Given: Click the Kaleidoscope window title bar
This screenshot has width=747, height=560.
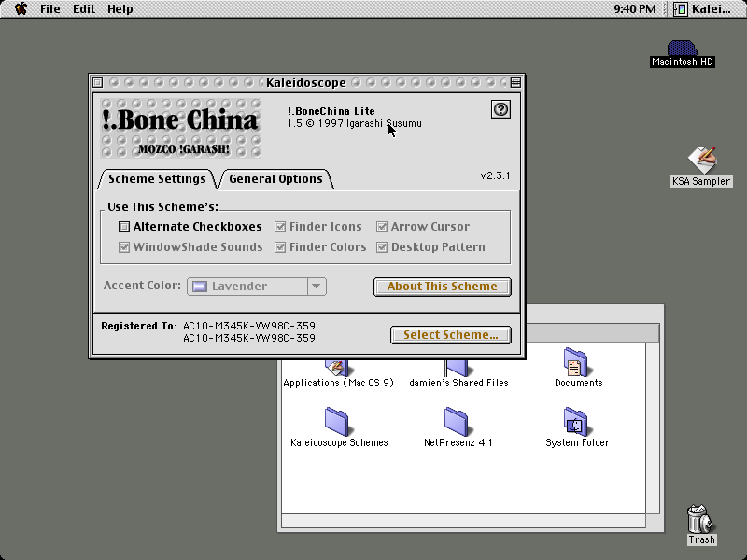Looking at the screenshot, I should [x=306, y=82].
